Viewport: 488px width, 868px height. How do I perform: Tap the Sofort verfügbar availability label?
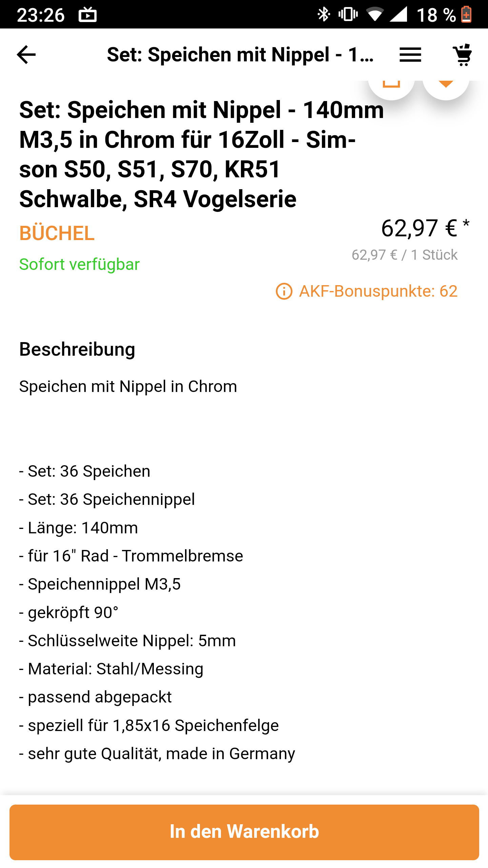click(x=79, y=264)
